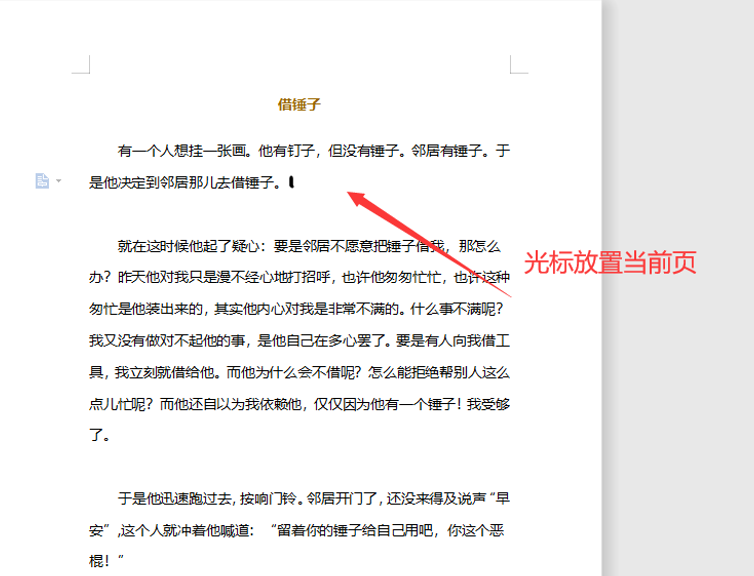The height and width of the screenshot is (576, 754).
Task: Click the line starting "有一个人想挂一张画"
Action: 314,151
